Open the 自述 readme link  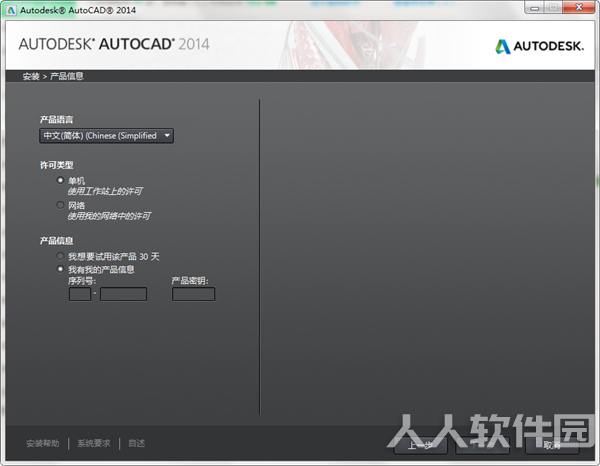coord(137,443)
